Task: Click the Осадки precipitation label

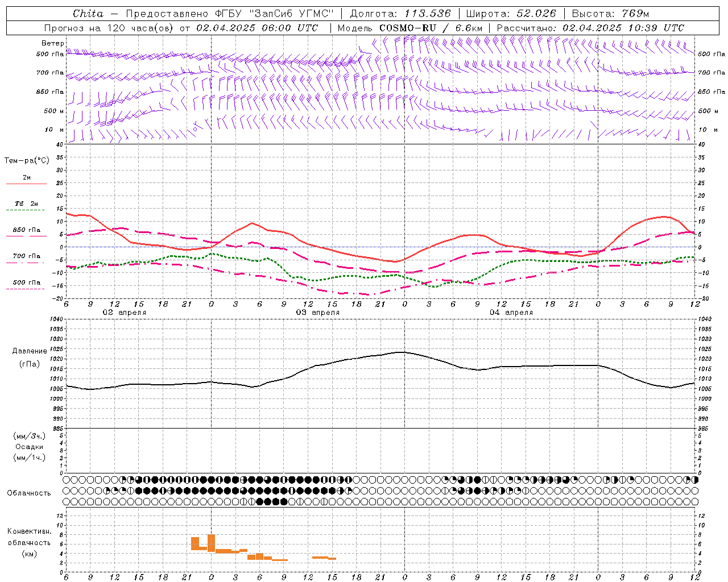Action: 30,447
